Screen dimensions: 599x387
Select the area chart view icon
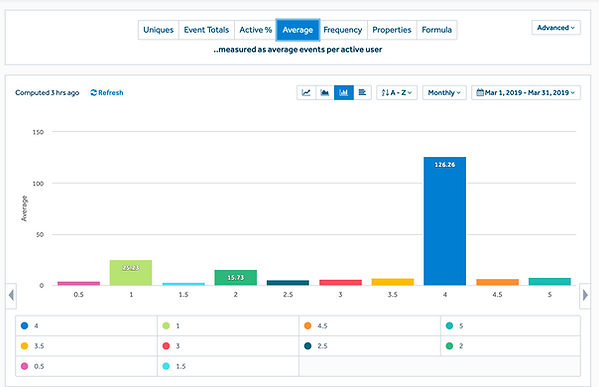pyautogui.click(x=325, y=92)
